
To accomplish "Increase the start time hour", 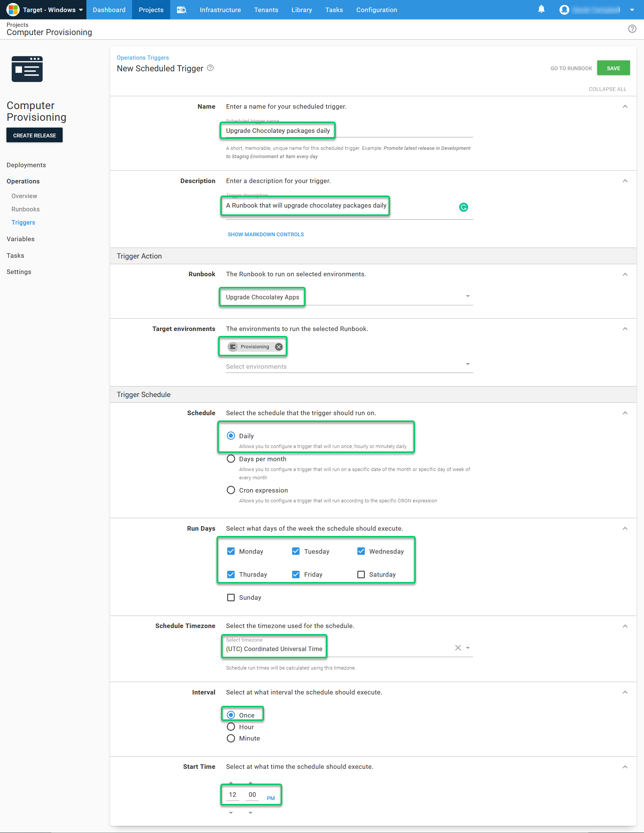I will coord(231,782).
